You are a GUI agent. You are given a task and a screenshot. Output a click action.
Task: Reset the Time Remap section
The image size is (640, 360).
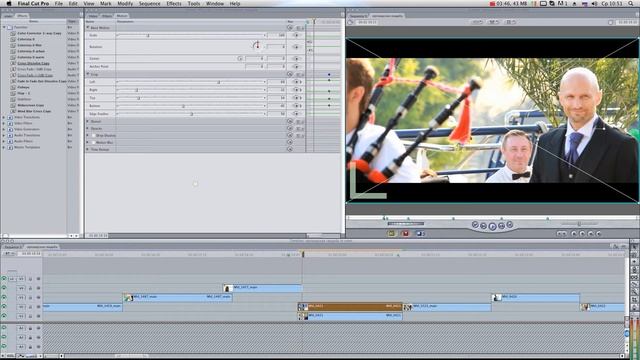(290, 149)
